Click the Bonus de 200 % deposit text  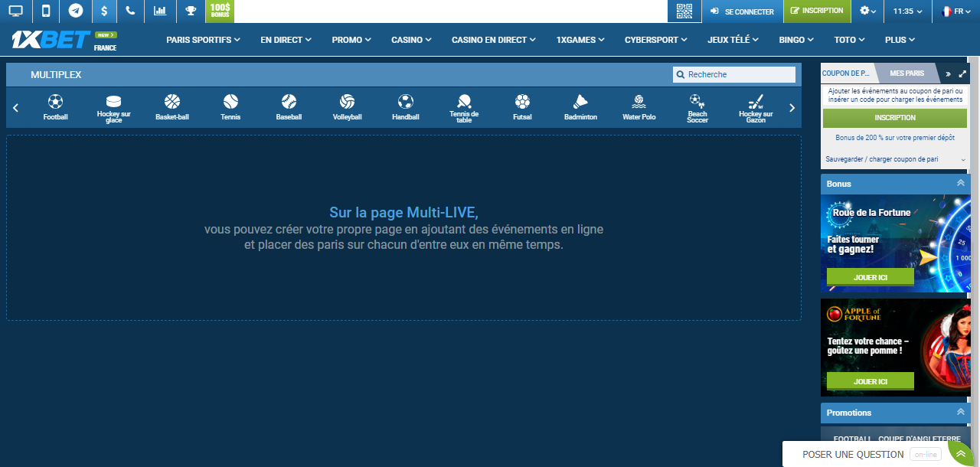tap(895, 138)
